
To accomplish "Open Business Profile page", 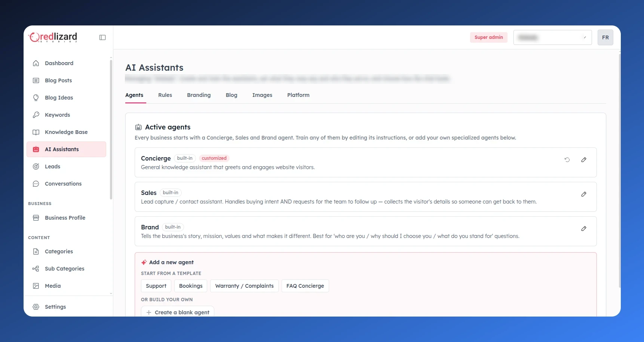I will [x=67, y=218].
